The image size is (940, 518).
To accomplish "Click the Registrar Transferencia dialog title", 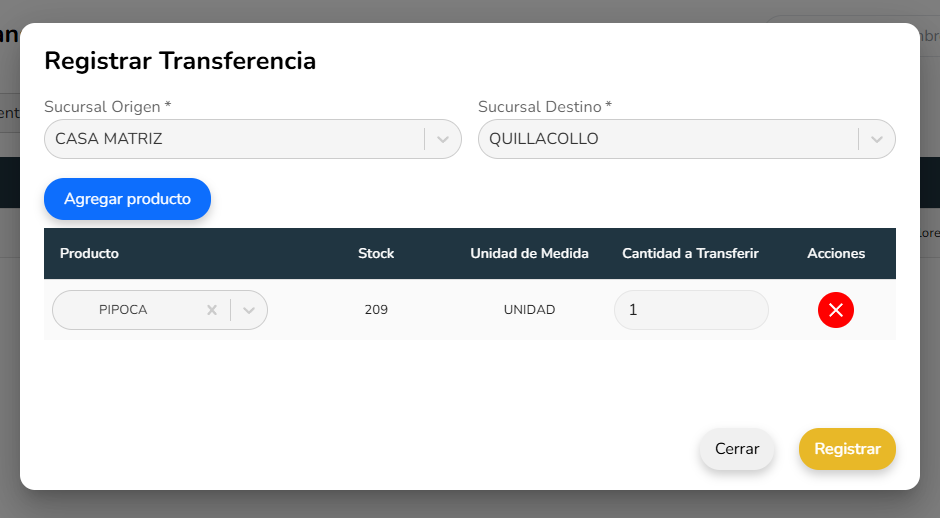I will (180, 61).
